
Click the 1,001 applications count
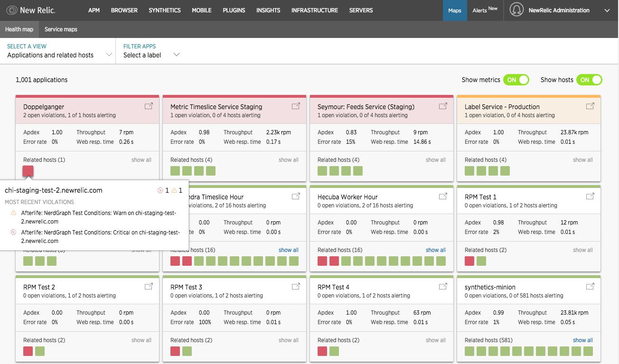[x=42, y=80]
